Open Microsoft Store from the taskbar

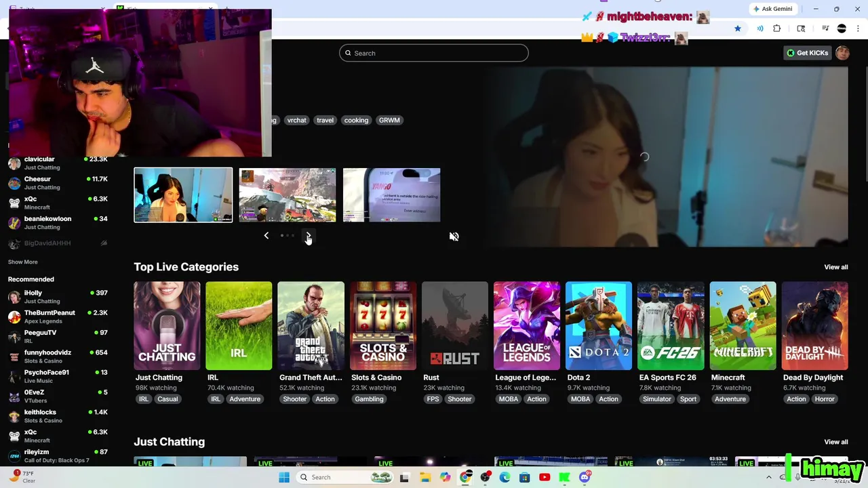click(x=524, y=477)
